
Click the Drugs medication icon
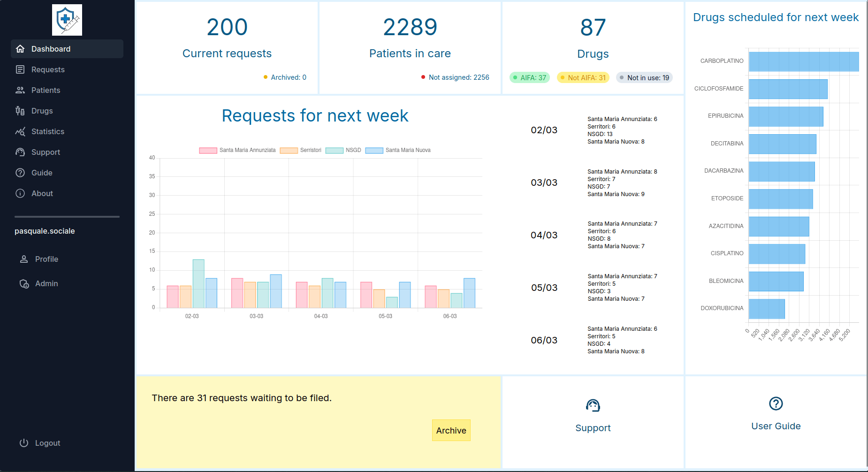20,111
